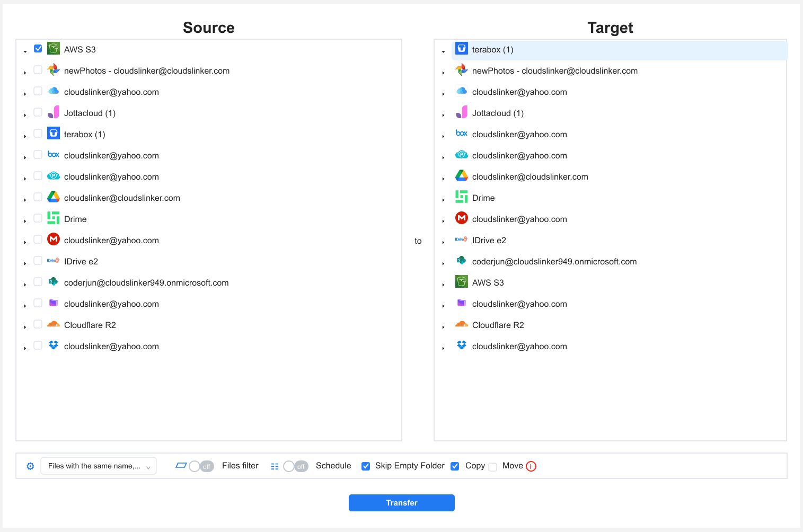Click the Transfer button
Screen dimensions: 803x532
coord(402,503)
